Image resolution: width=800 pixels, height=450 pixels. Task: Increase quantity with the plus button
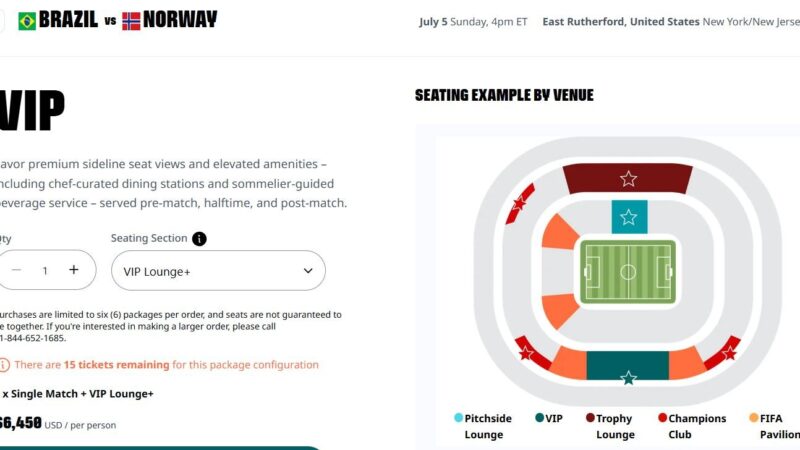pos(73,270)
